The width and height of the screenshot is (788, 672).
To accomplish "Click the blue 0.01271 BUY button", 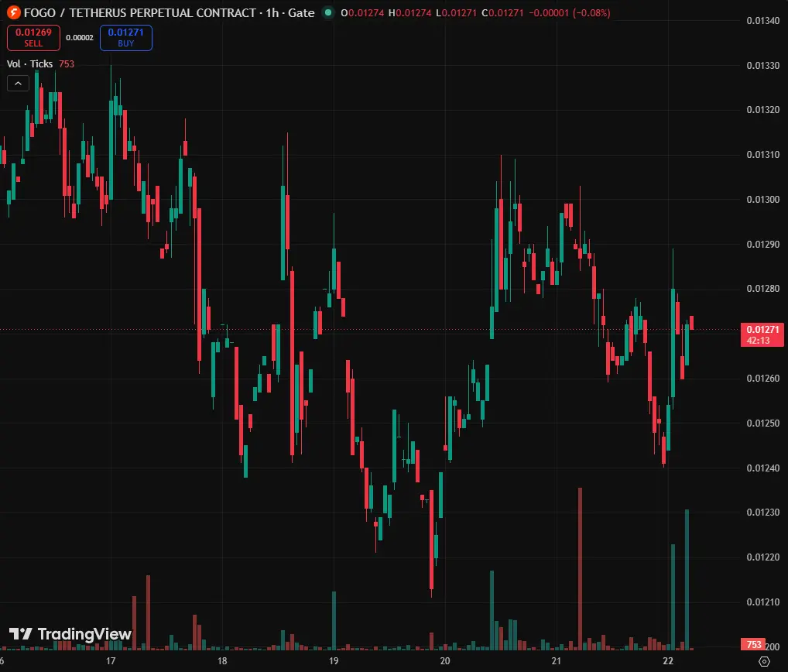I will click(126, 38).
